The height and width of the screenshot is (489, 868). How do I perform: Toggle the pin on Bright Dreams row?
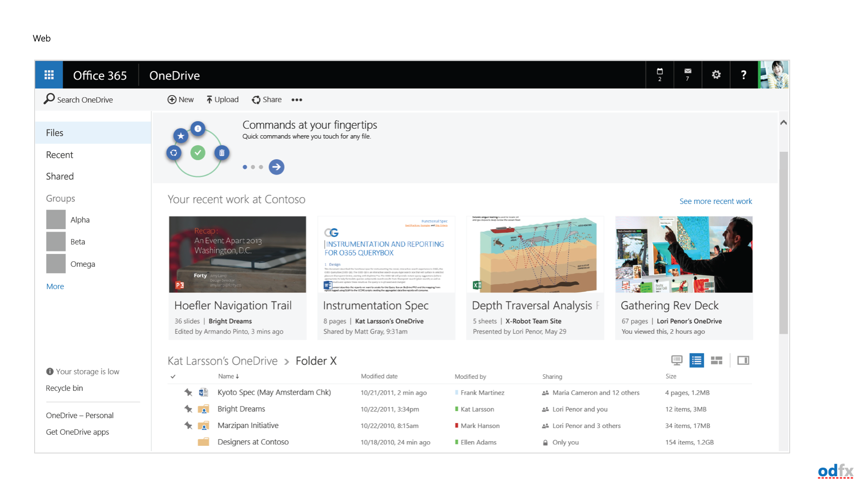click(x=189, y=409)
